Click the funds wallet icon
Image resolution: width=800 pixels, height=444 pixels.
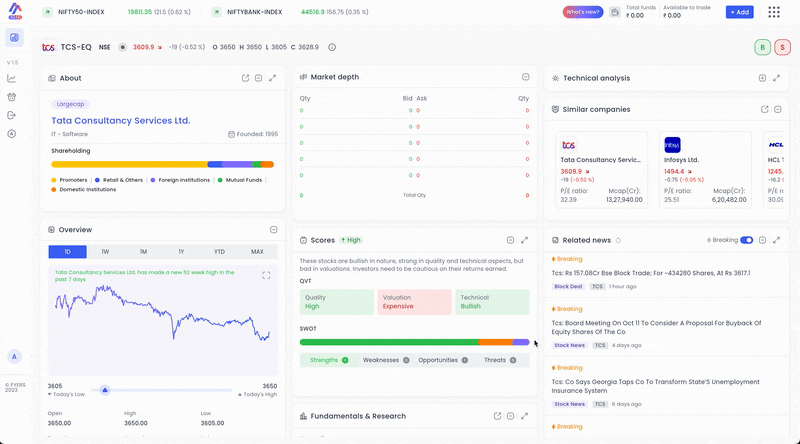click(x=615, y=12)
